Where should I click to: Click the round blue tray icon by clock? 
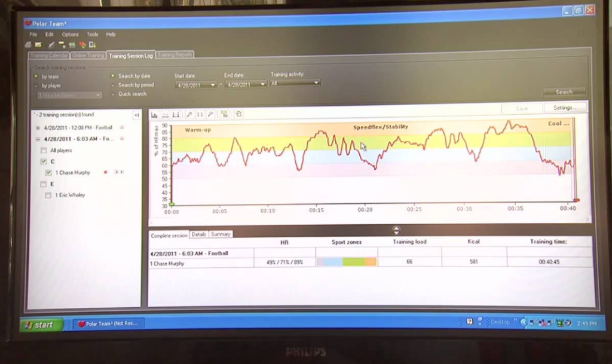tap(568, 323)
